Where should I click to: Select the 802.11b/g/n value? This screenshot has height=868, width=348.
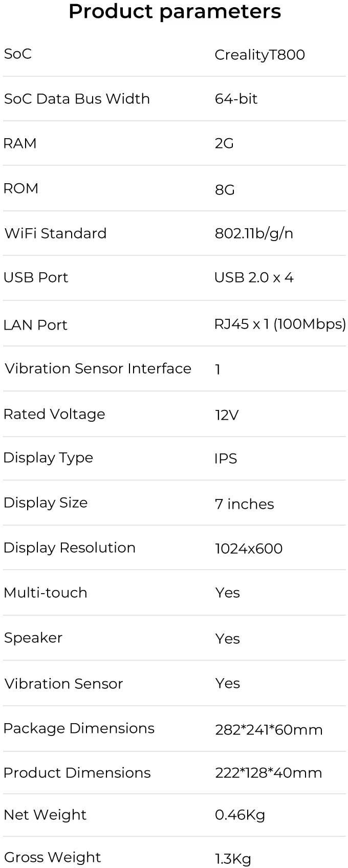[254, 233]
